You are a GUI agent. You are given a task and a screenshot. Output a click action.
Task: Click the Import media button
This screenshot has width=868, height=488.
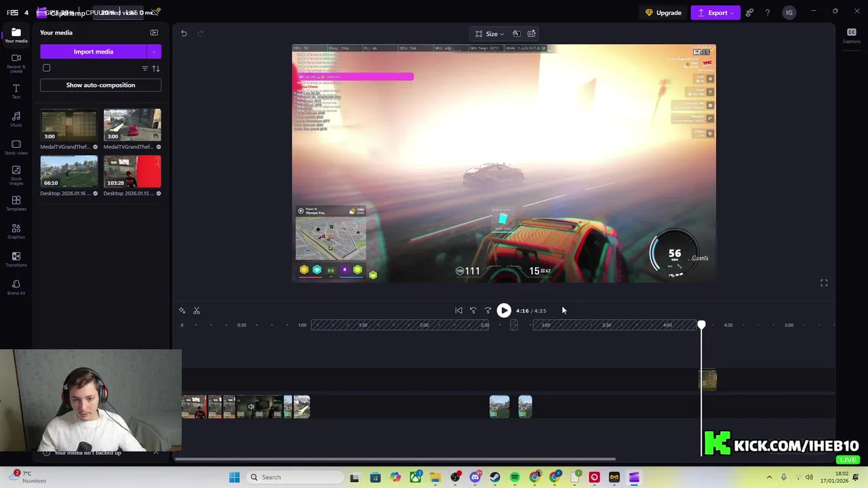click(x=93, y=52)
